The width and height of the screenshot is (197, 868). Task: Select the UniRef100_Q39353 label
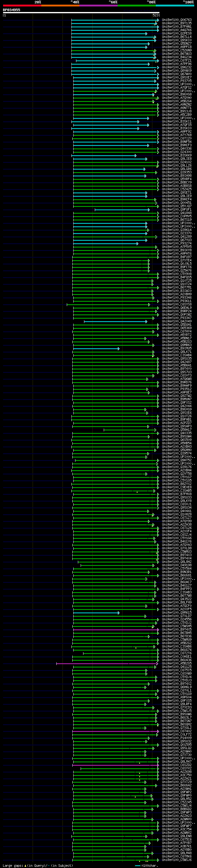[x=177, y=172]
